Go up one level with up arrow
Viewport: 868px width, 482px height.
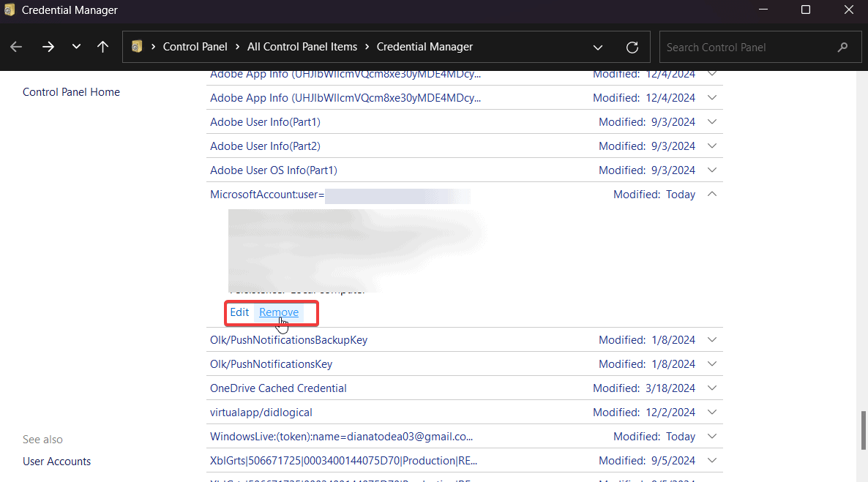102,47
